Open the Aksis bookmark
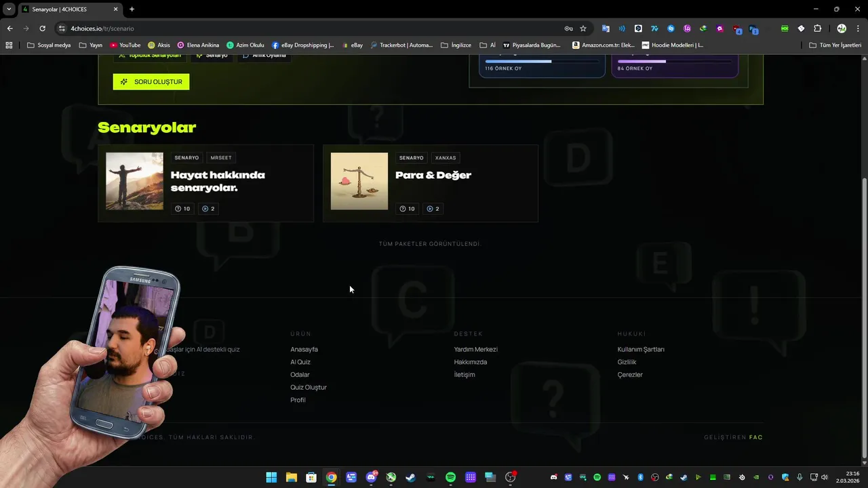Image resolution: width=868 pixels, height=488 pixels. (x=159, y=45)
